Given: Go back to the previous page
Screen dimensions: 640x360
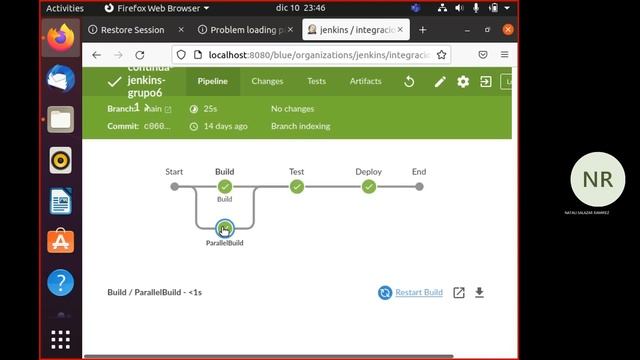Looking at the screenshot, I should pyautogui.click(x=96, y=55).
